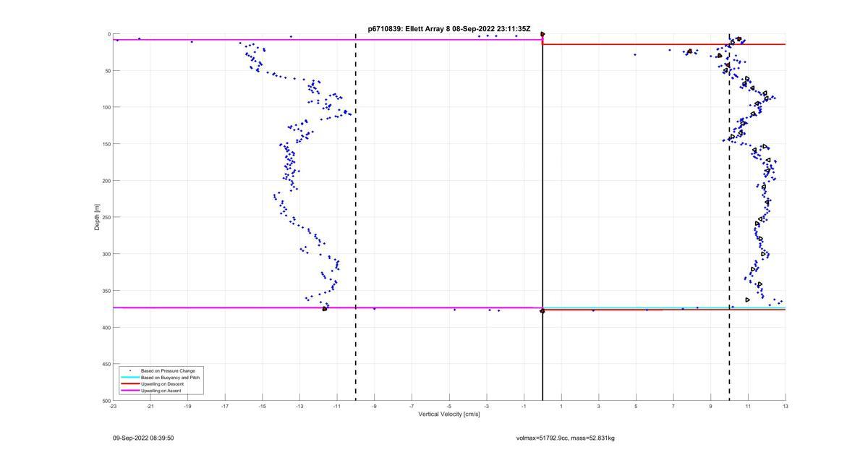Click x-axis tick label '-7'
The width and height of the screenshot is (868, 450).
point(412,407)
